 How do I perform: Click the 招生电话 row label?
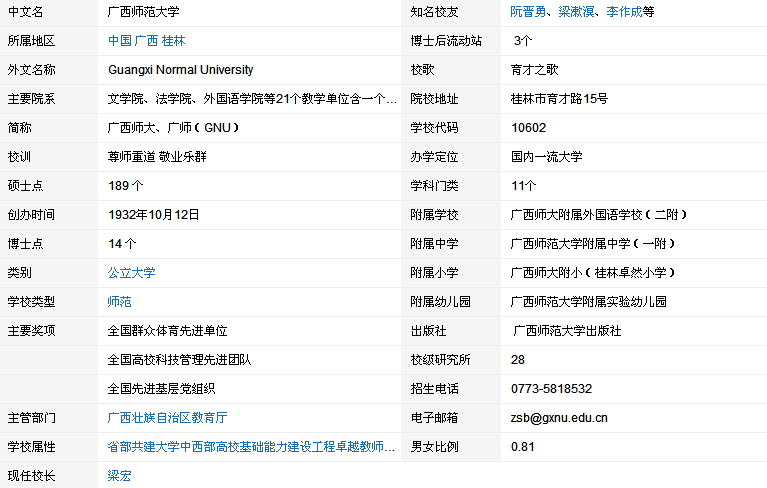click(434, 389)
